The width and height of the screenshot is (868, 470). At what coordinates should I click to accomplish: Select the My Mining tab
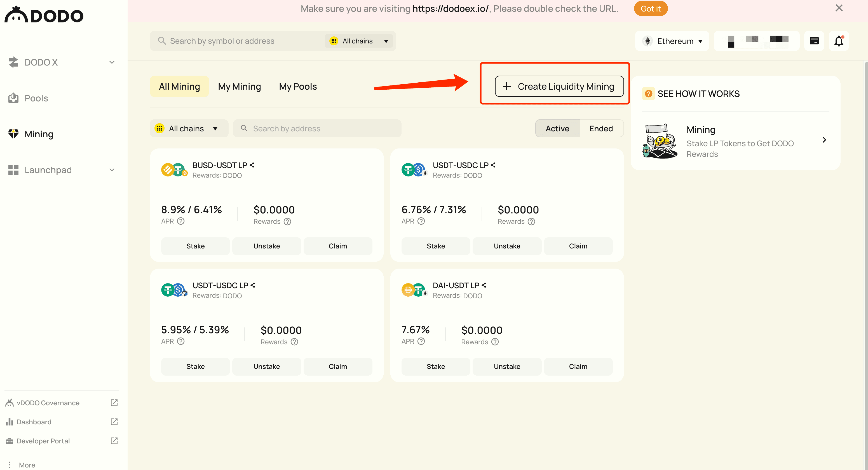tap(239, 86)
